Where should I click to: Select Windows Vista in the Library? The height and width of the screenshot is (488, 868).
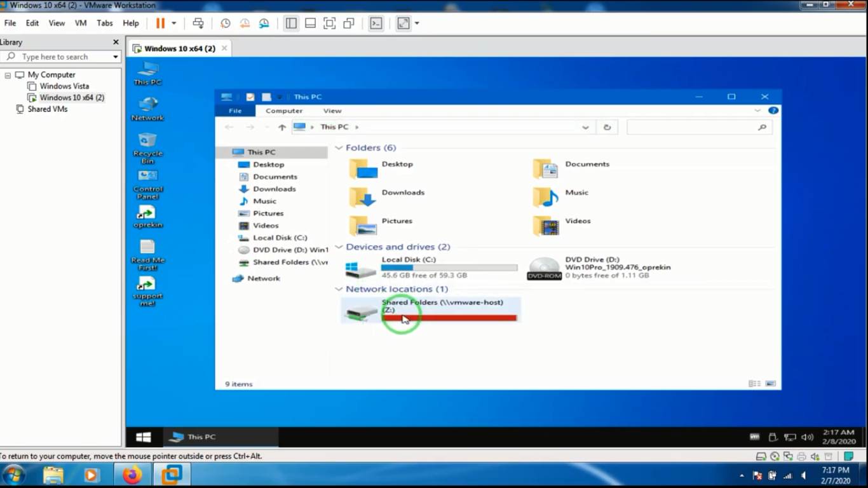tap(64, 86)
